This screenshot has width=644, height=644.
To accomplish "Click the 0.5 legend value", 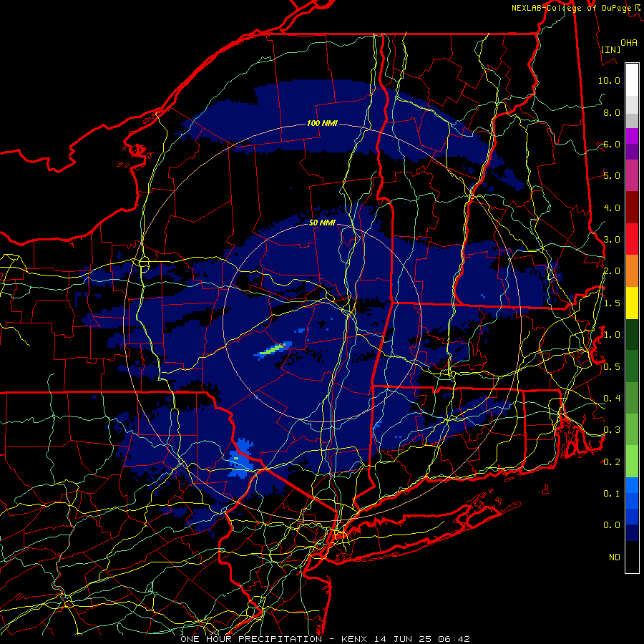I will click(x=612, y=366).
